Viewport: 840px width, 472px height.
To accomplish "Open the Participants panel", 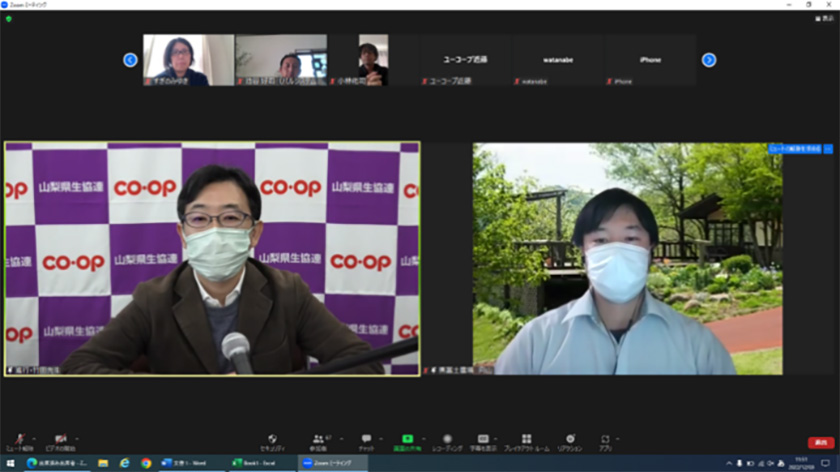I will [x=319, y=442].
